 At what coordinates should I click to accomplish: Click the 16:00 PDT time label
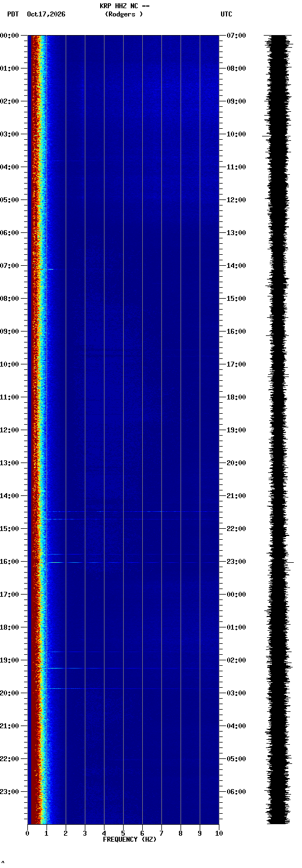pos(9,562)
